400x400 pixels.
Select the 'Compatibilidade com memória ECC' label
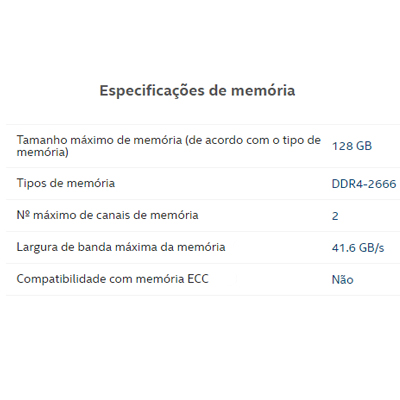[x=112, y=279]
